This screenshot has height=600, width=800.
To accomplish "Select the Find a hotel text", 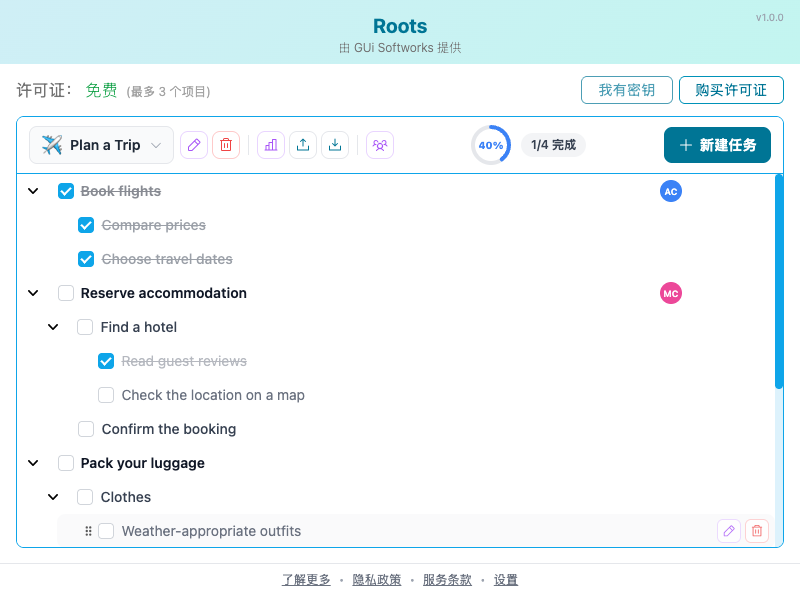I will pos(139,327).
